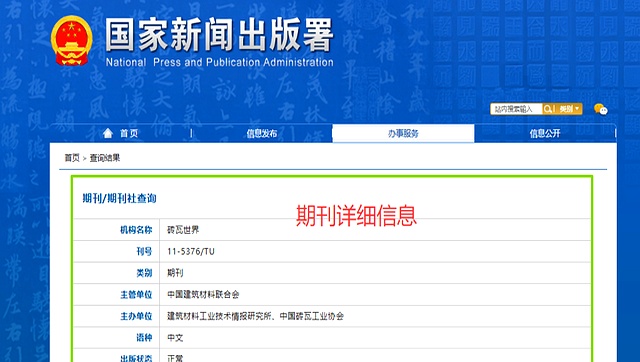640x362 pixels.
Task: Click the 刊号 label cell
Action: 116,251
